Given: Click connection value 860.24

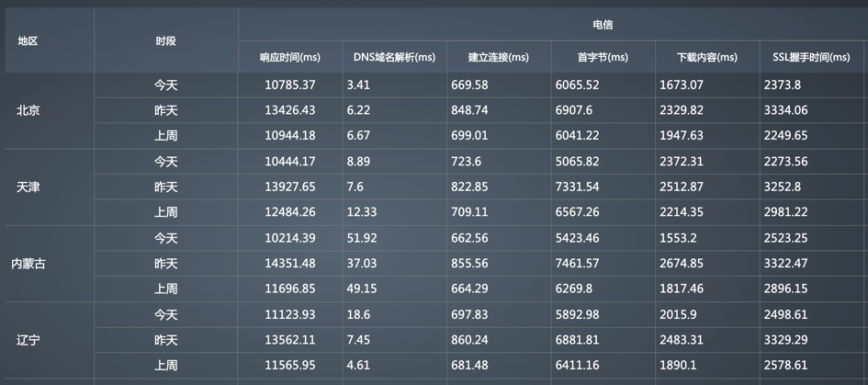Looking at the screenshot, I should pyautogui.click(x=469, y=340).
